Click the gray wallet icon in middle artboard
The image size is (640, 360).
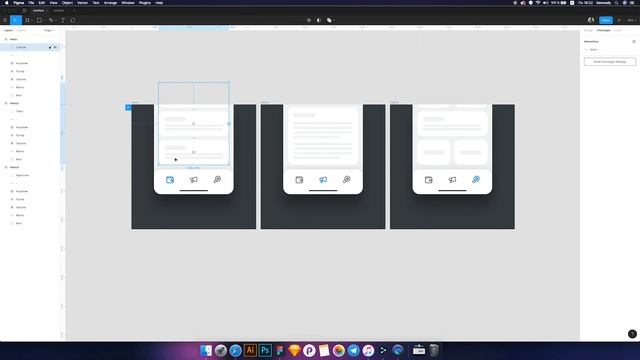click(299, 180)
